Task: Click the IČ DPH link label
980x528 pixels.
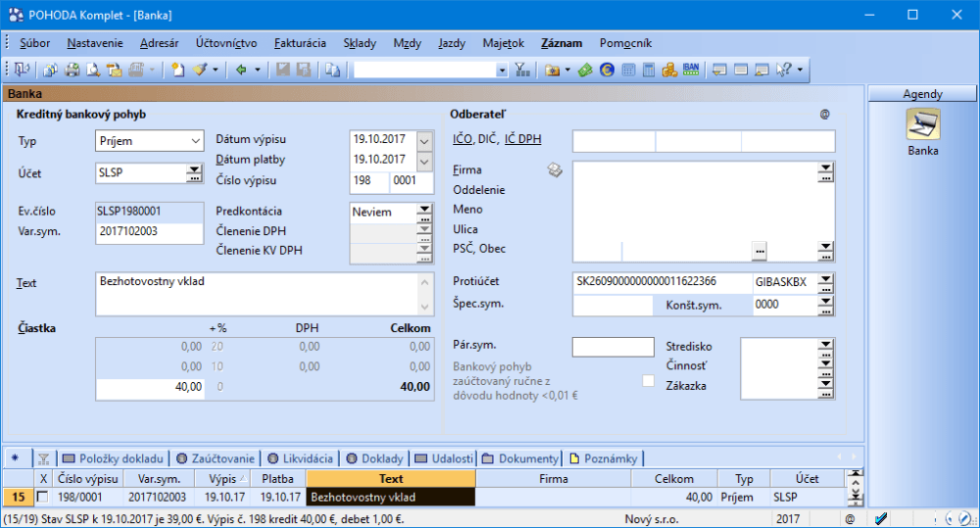Action: (523, 139)
